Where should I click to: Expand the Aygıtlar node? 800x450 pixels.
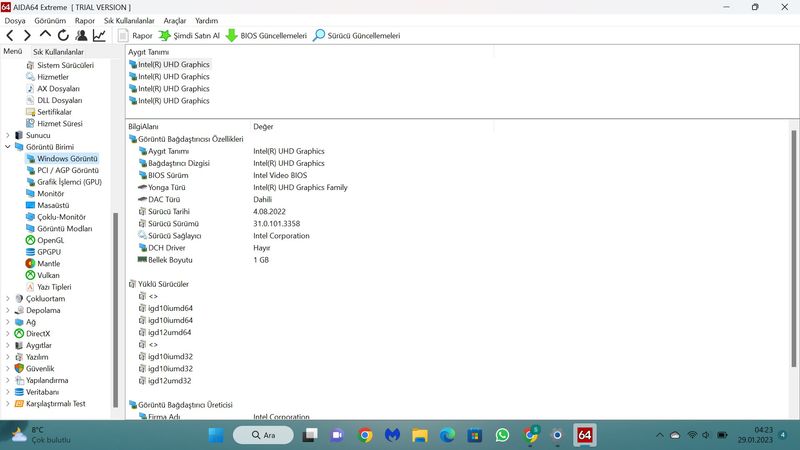click(8, 345)
